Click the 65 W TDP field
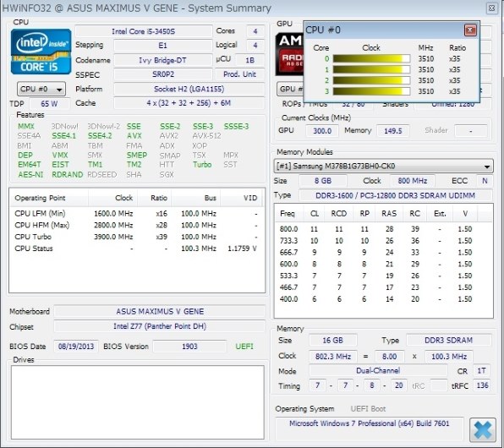Viewport: 504px width, 448px height. point(49,104)
